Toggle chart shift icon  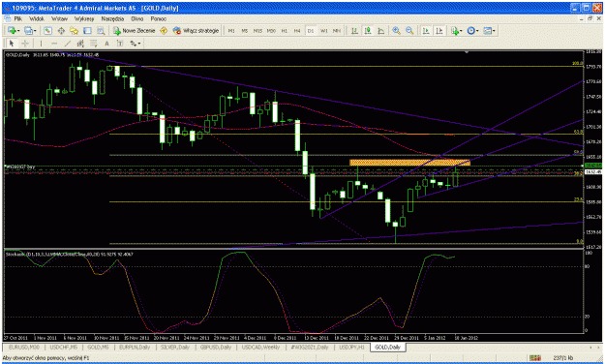coord(439,30)
